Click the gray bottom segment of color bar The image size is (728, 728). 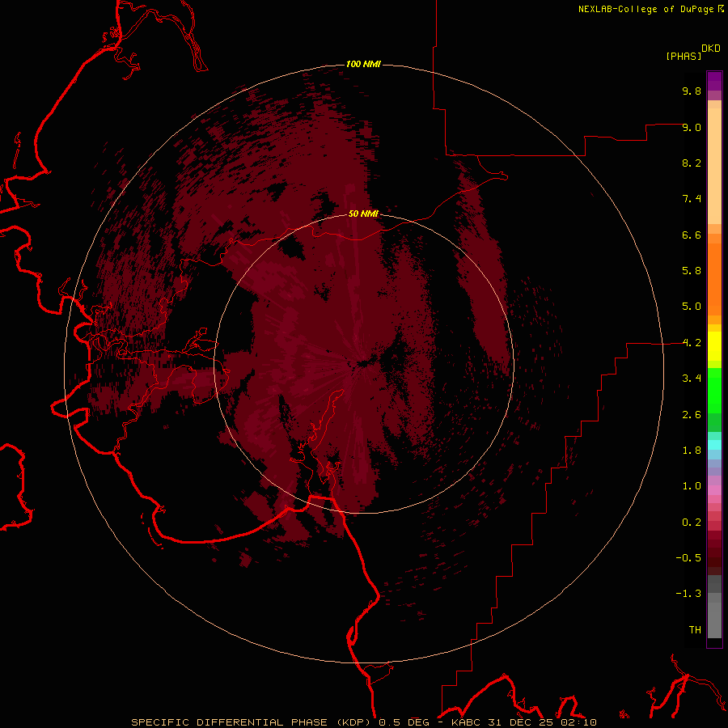point(714,620)
